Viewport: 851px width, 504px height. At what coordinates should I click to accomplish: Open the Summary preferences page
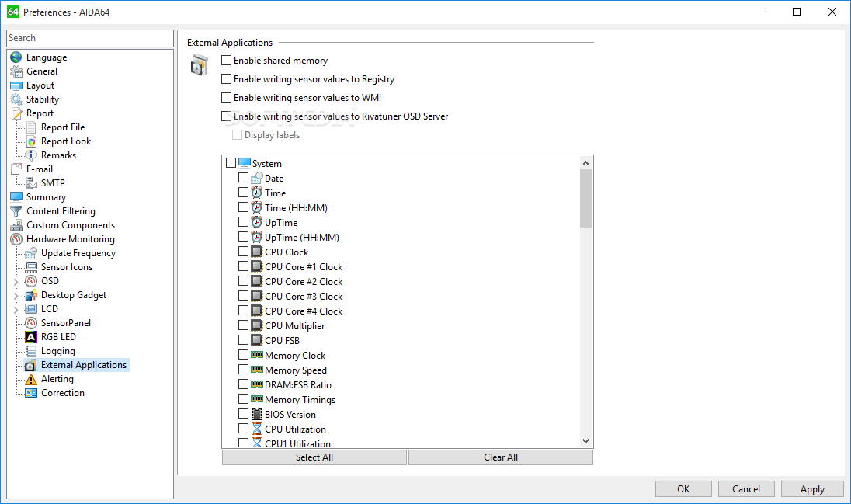click(x=46, y=197)
